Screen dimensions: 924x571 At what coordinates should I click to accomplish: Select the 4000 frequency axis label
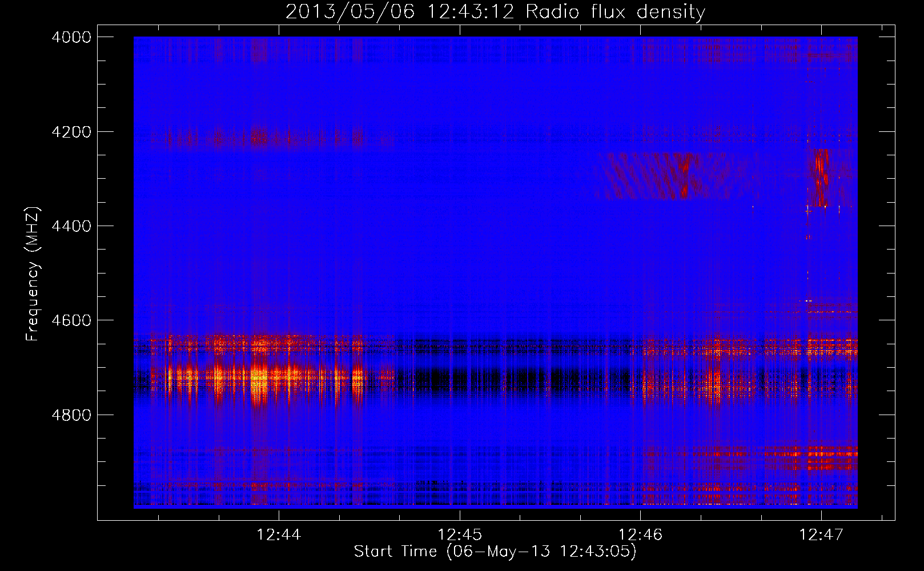click(x=71, y=37)
